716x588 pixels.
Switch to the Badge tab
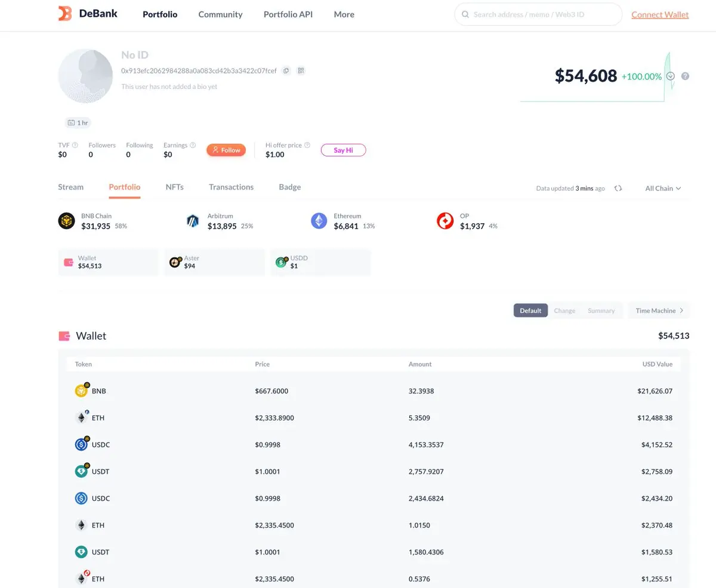pyautogui.click(x=290, y=187)
